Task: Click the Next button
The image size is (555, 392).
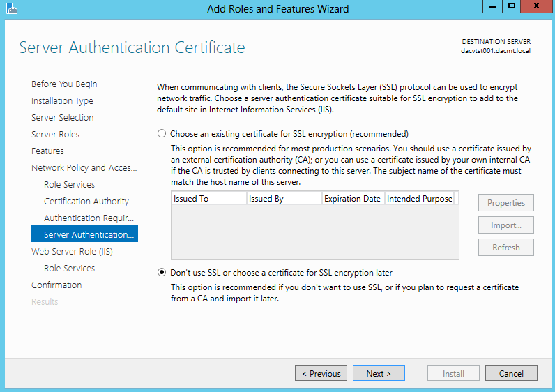Action: pyautogui.click(x=379, y=373)
